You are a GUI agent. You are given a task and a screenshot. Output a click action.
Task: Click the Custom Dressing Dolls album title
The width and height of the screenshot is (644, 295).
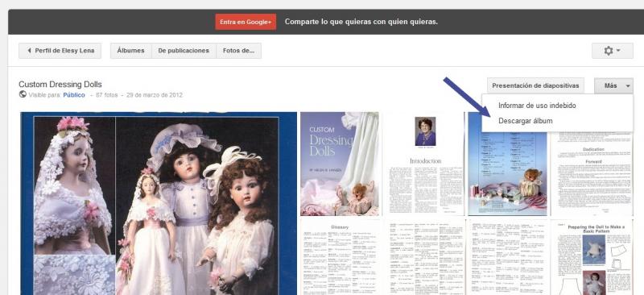[x=60, y=85]
